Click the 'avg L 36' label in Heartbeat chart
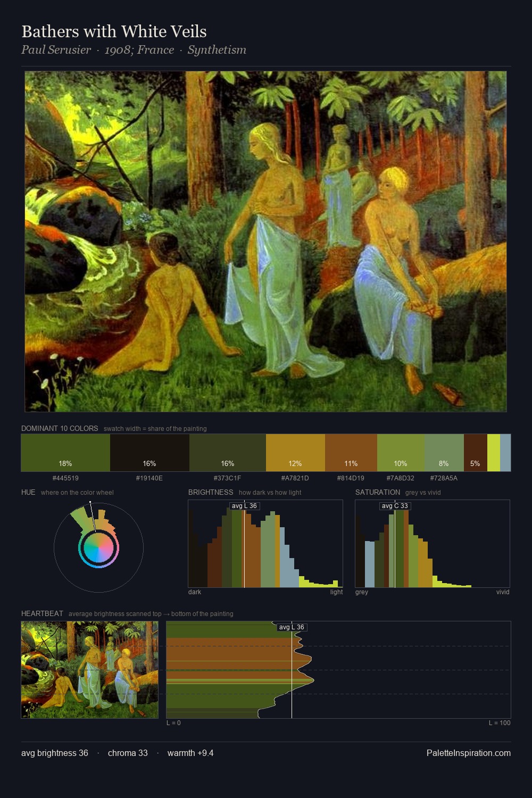The width and height of the screenshot is (532, 798). click(x=292, y=627)
